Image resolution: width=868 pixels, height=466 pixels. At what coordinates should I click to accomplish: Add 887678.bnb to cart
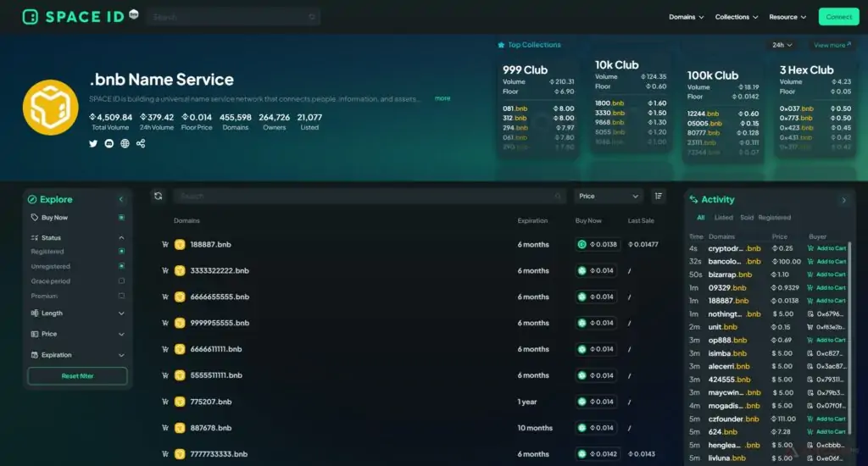pos(165,428)
